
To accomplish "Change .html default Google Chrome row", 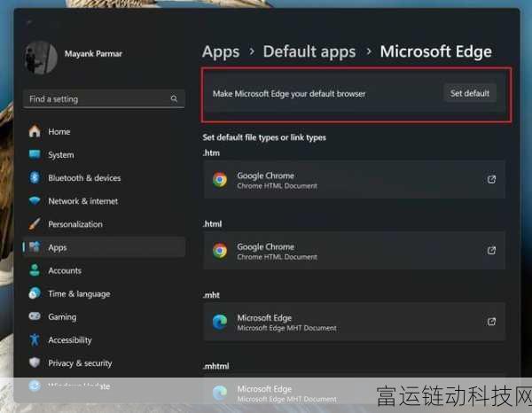I will pos(354,251).
